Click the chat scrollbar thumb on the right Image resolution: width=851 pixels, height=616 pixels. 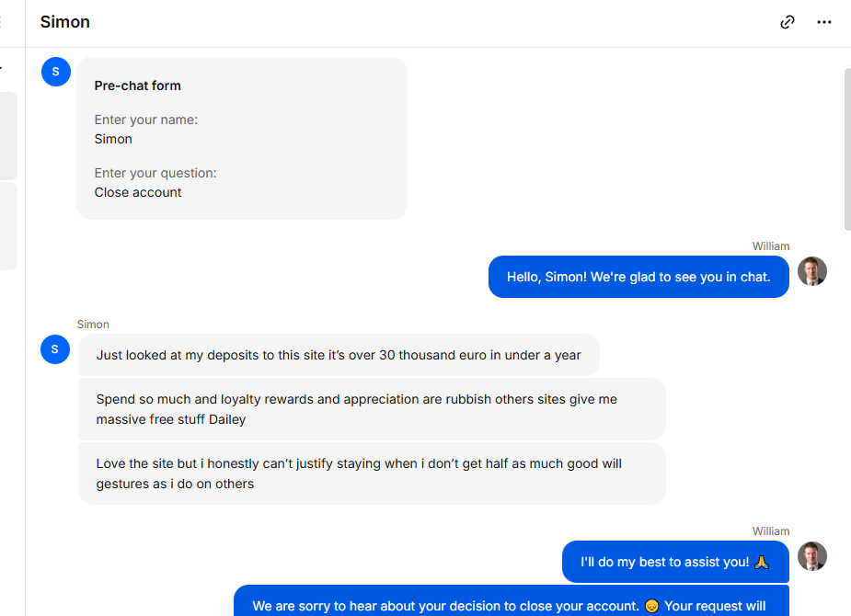[x=847, y=150]
